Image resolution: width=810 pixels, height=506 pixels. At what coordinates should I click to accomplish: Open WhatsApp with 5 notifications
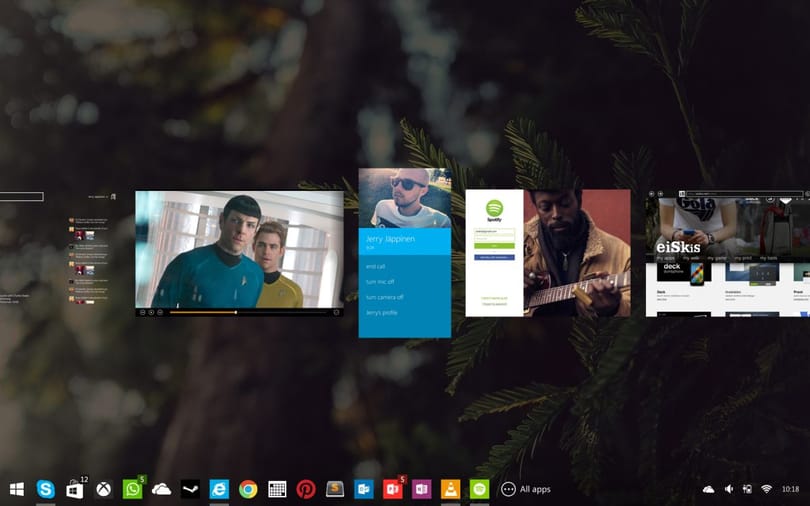tap(132, 489)
